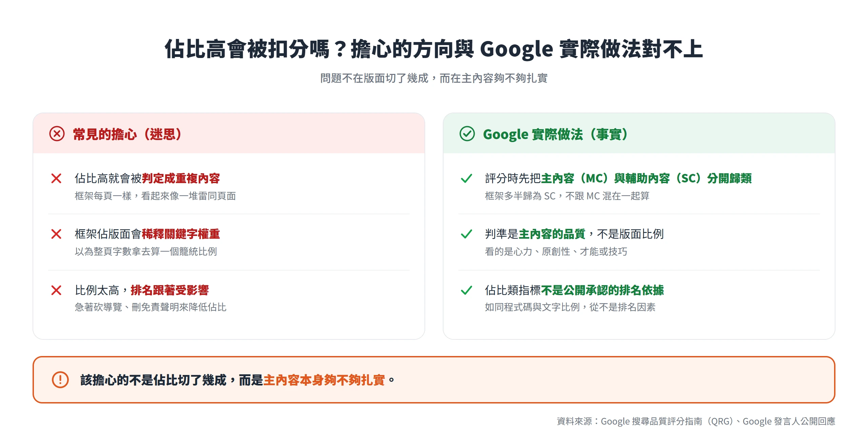Select the heading 常見的擔心（迷思）
Image resolution: width=868 pixels, height=435 pixels.
click(x=127, y=134)
